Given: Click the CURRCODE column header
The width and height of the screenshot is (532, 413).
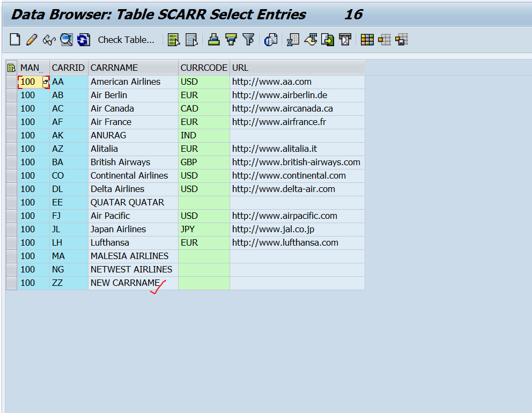Looking at the screenshot, I should coord(204,68).
